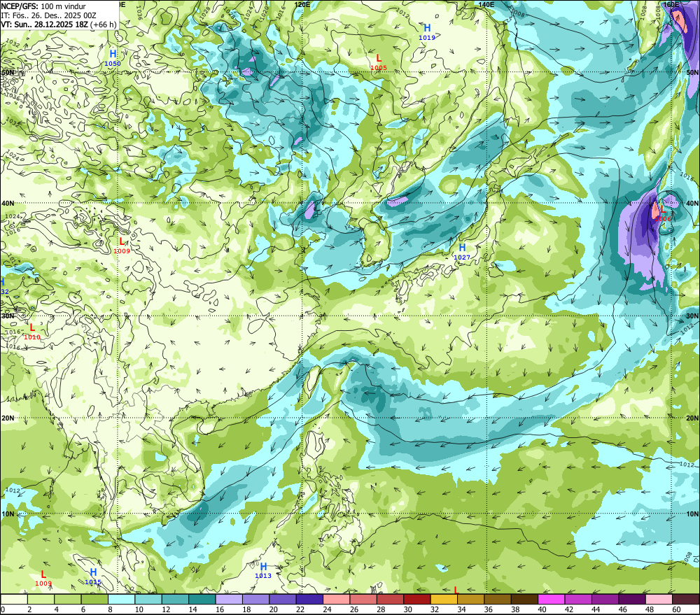Click the "NCEP/GFS: 100 m vindur" title
The width and height of the screenshot is (700, 615).
pos(43,6)
